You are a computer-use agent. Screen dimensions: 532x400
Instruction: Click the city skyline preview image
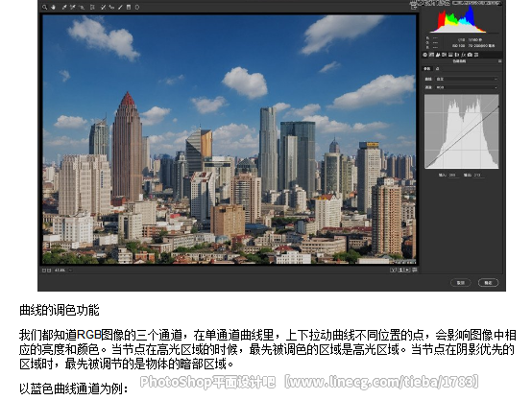click(229, 139)
